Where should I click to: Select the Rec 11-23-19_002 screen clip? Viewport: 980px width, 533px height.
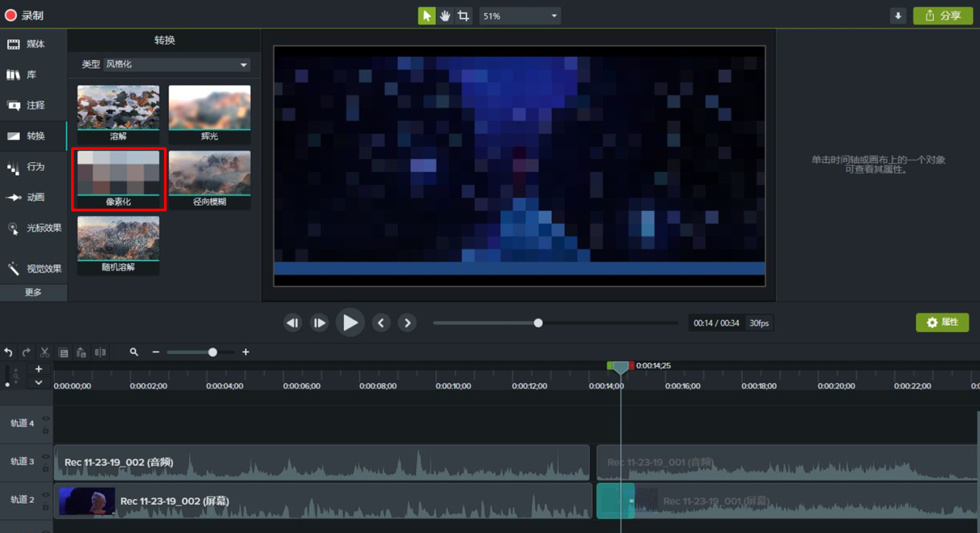323,501
